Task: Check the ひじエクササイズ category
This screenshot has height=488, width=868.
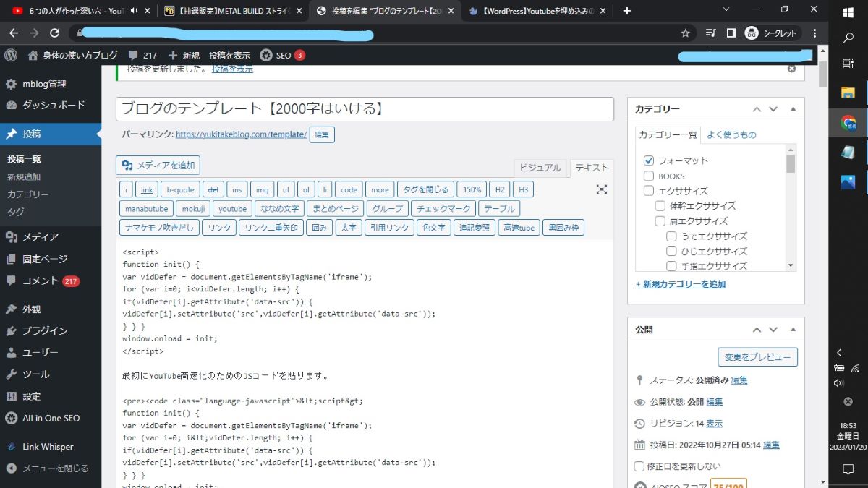Action: (672, 252)
